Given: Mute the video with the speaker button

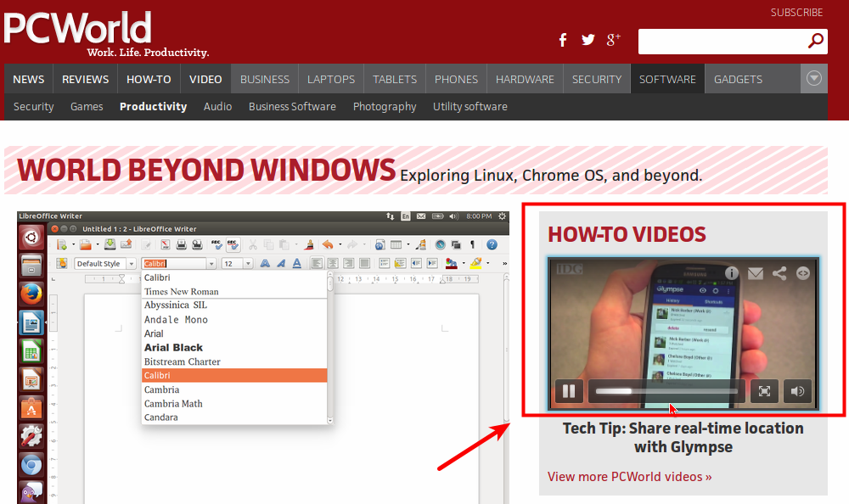Looking at the screenshot, I should click(x=797, y=391).
